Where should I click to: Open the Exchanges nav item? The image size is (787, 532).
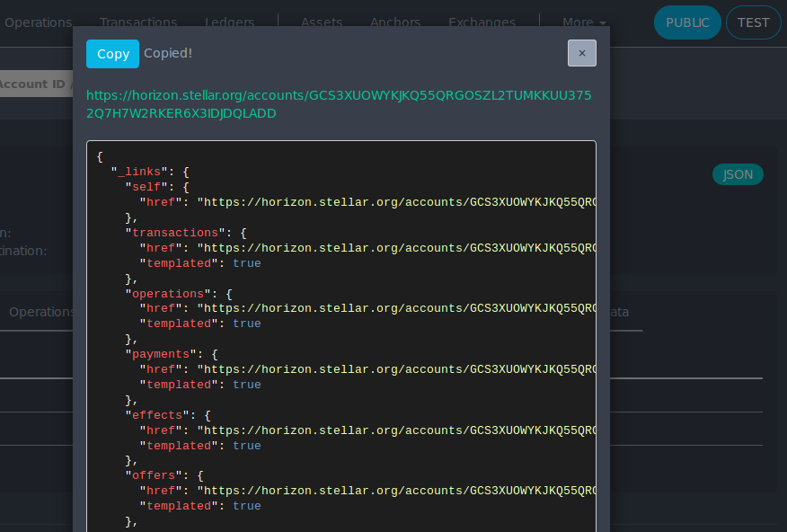click(x=482, y=22)
